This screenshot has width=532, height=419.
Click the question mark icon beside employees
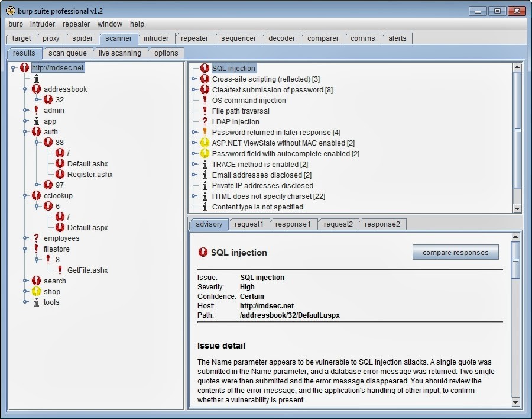point(36,238)
